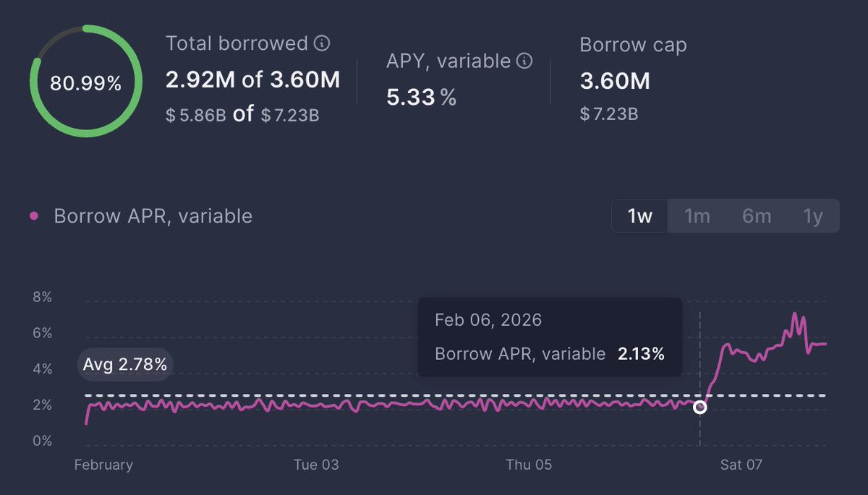Click the Borrow APR, variable legend label
The image size is (868, 495).
[153, 216]
